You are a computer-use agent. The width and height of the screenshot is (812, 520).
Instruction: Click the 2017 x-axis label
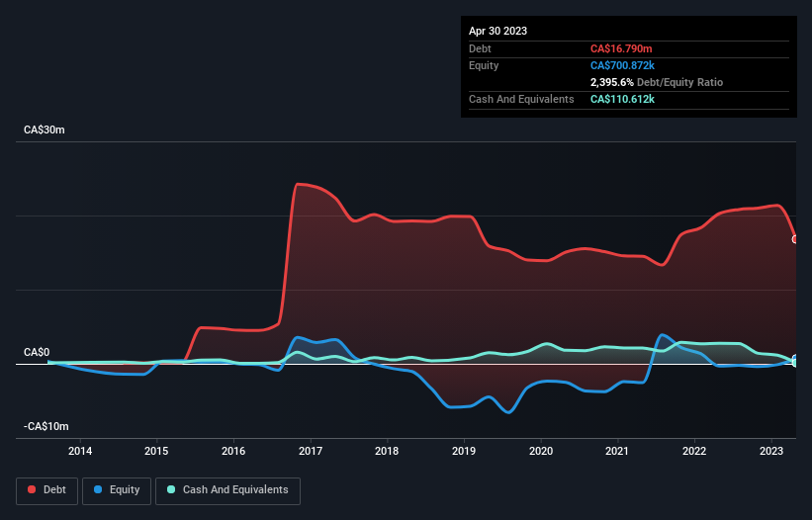(x=311, y=451)
